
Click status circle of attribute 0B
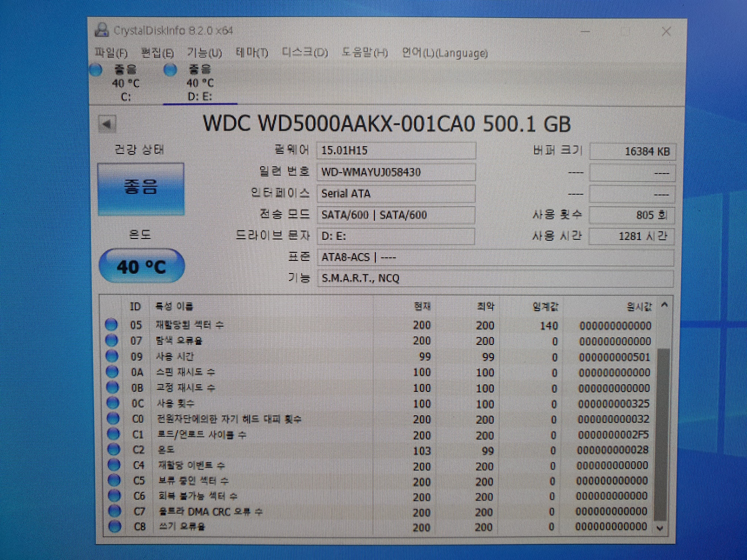113,388
